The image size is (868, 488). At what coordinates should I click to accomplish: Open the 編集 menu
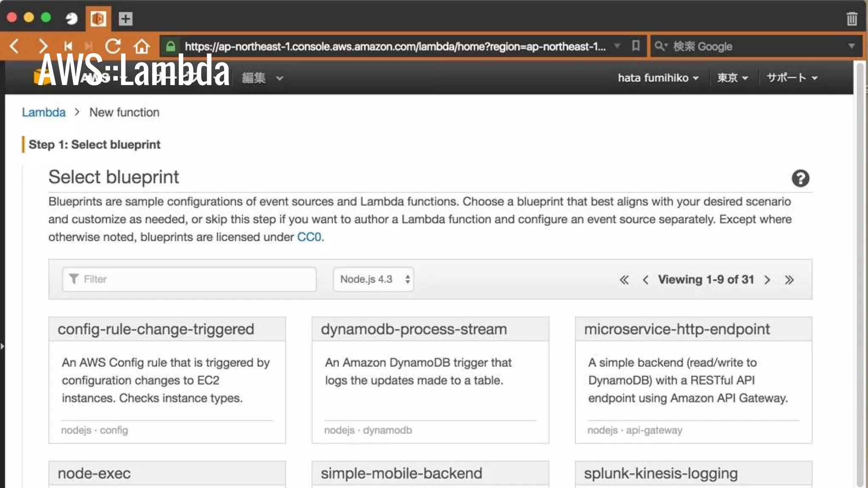coord(262,78)
